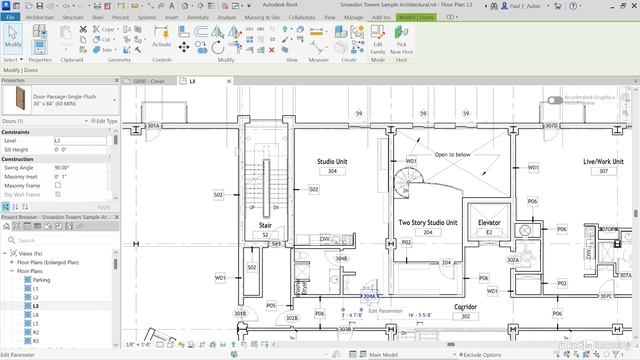The image size is (640, 360).
Task: Open the R2 floor plan view
Action: tap(36, 332)
